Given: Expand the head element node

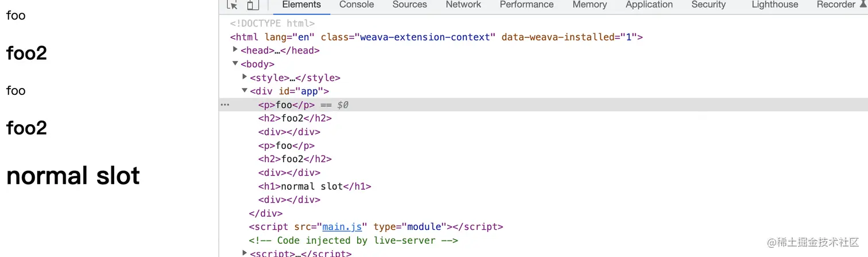Looking at the screenshot, I should [235, 49].
